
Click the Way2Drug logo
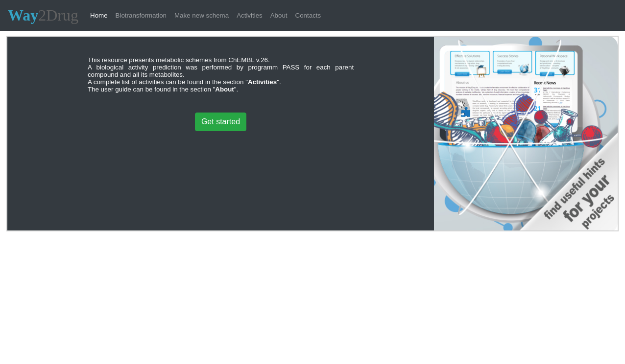point(43,15)
